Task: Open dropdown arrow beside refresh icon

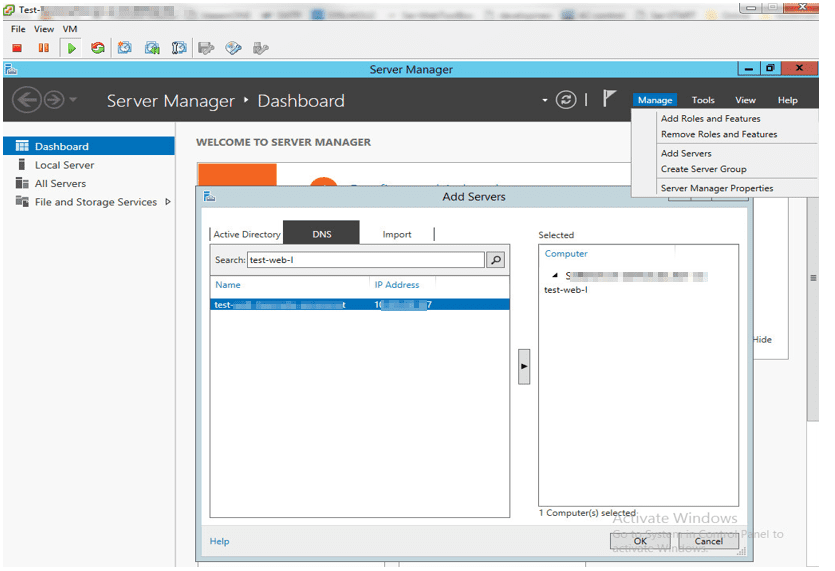Action: point(545,100)
